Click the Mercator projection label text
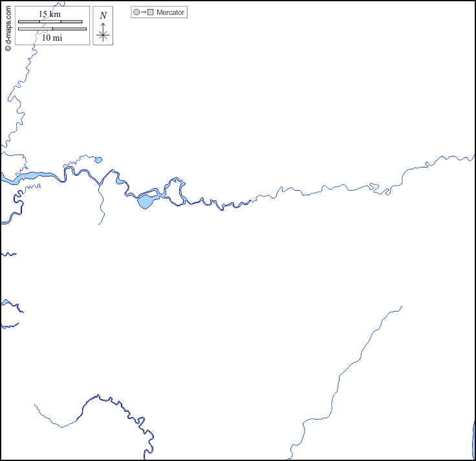This screenshot has height=461, width=476. pyautogui.click(x=171, y=12)
